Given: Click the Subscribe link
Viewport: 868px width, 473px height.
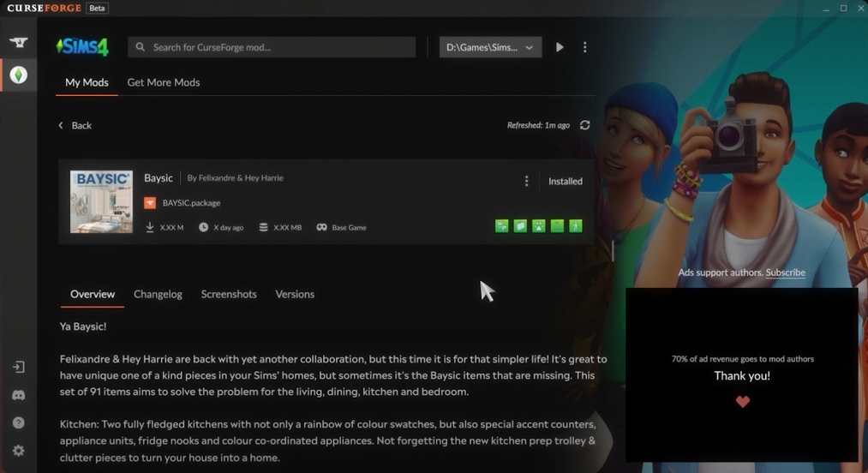Looking at the screenshot, I should [785, 272].
